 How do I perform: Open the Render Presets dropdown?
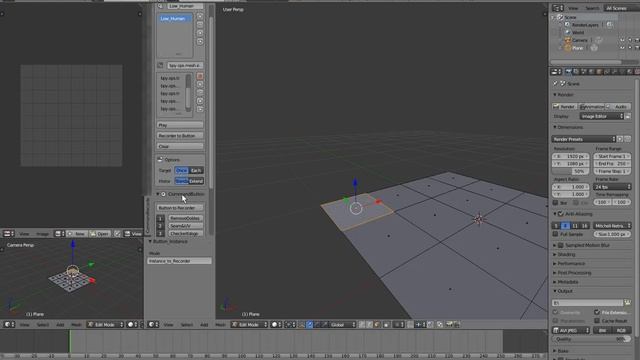click(584, 139)
